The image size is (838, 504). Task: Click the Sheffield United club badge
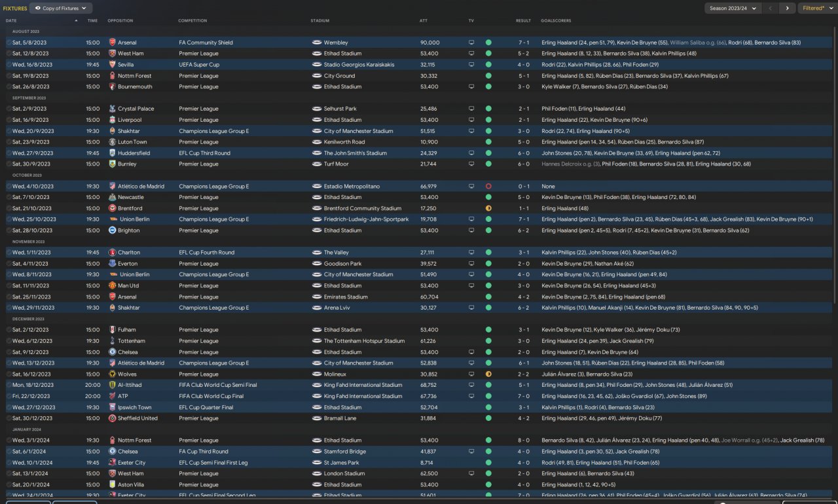(x=112, y=418)
